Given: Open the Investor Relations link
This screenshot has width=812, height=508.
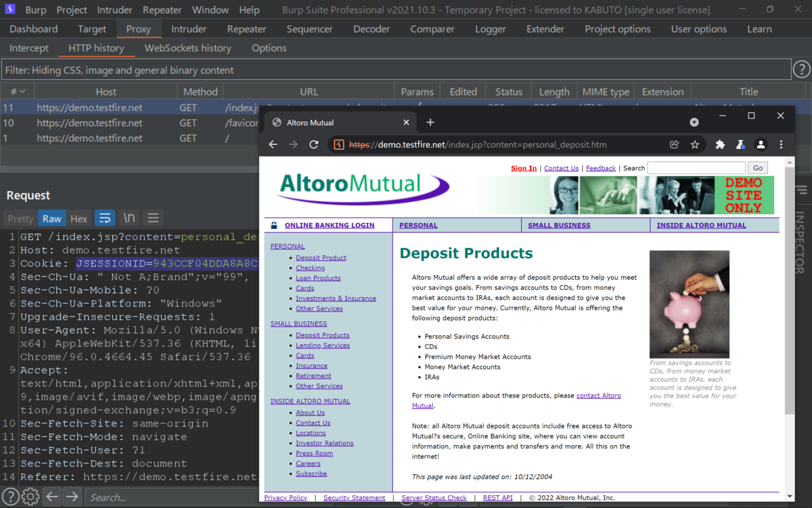Looking at the screenshot, I should [x=325, y=443].
